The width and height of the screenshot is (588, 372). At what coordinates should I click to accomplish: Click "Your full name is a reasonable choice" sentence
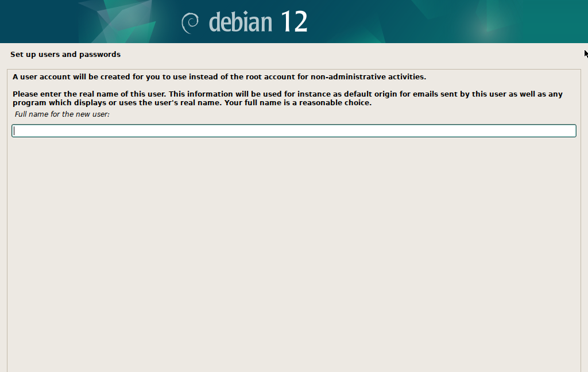pyautogui.click(x=297, y=102)
